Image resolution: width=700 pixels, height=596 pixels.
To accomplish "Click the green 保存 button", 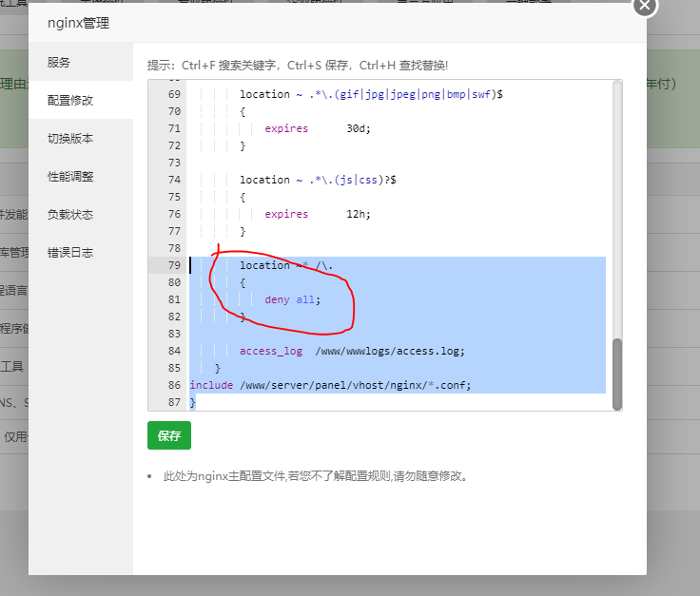I will pos(169,435).
